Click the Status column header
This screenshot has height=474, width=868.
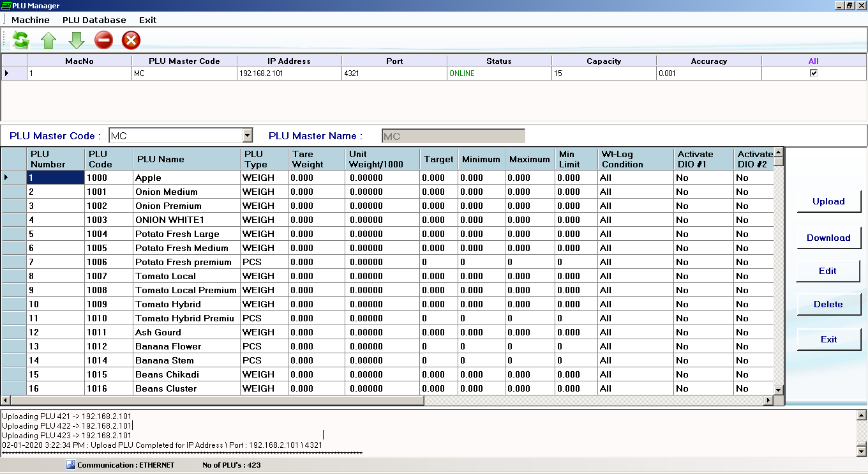(x=499, y=61)
